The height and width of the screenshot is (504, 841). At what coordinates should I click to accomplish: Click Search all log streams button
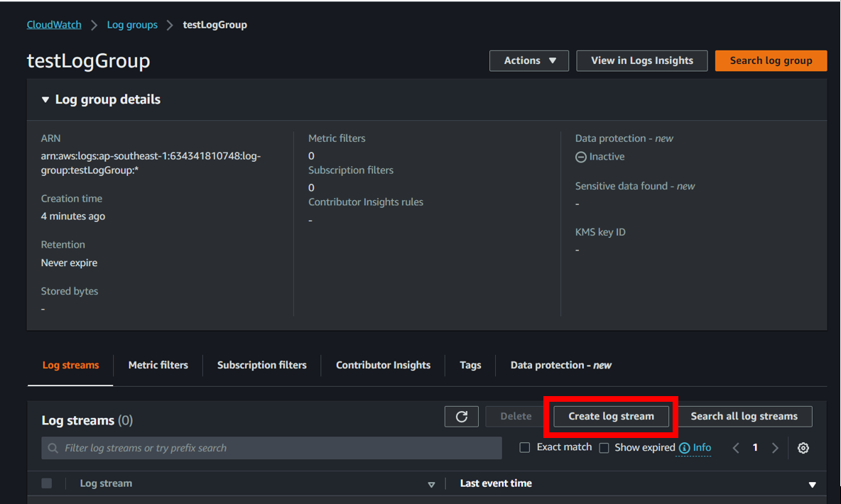pos(744,417)
